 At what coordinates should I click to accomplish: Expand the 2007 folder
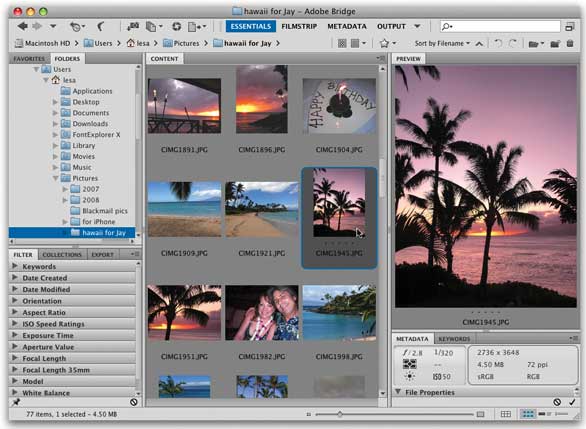tap(65, 189)
